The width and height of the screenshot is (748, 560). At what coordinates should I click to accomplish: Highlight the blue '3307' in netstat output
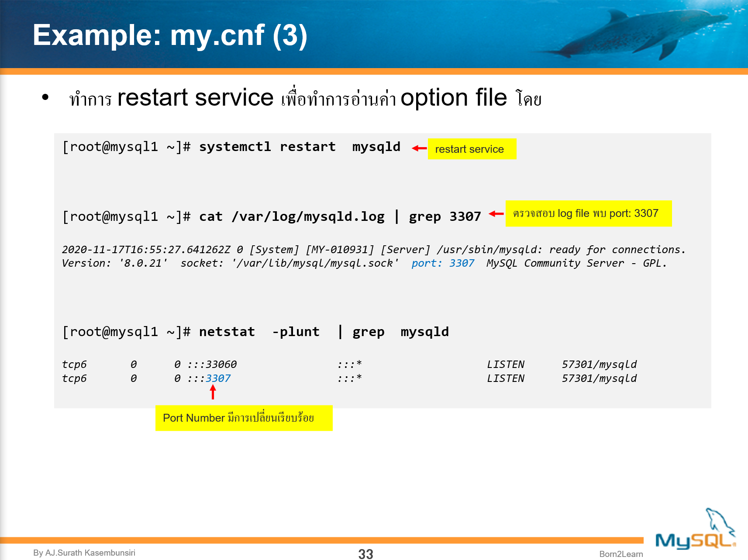pyautogui.click(x=218, y=378)
